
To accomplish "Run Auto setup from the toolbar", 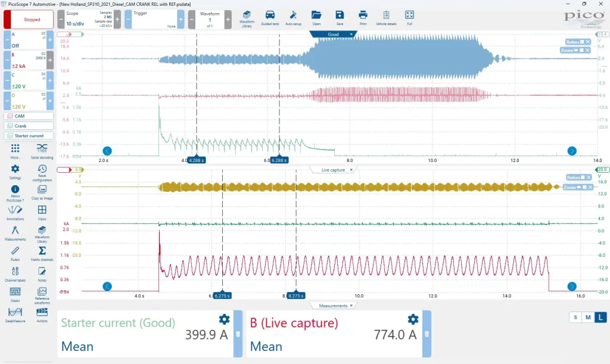I will click(x=293, y=18).
